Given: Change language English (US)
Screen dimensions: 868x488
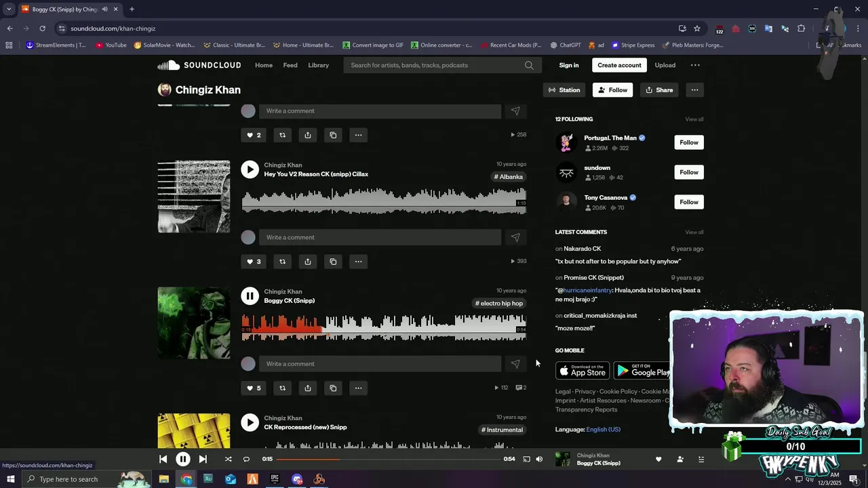Looking at the screenshot, I should tap(603, 430).
